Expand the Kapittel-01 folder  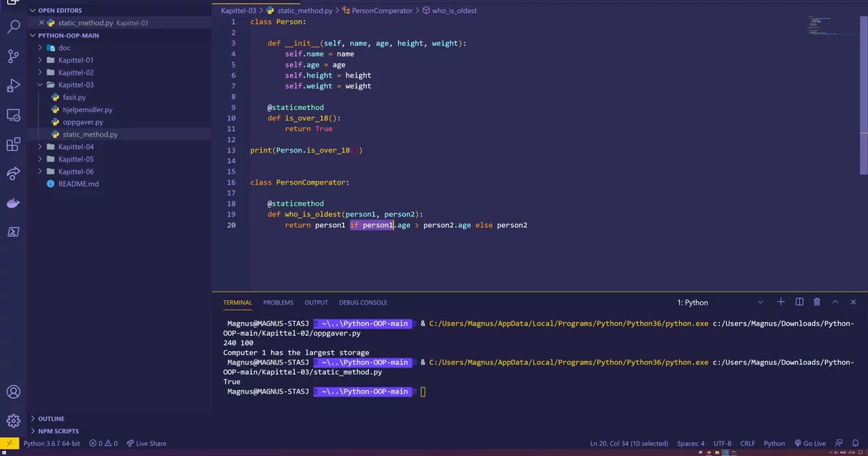pos(119,60)
